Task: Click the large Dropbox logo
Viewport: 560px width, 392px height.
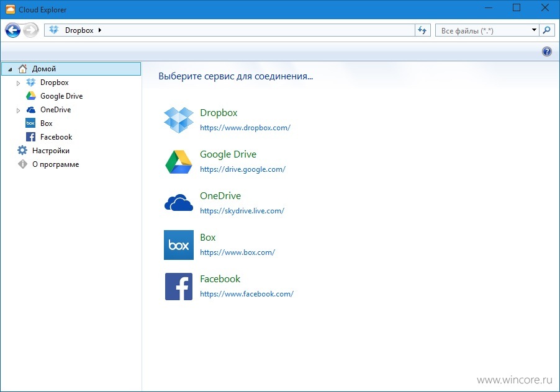Action: pyautogui.click(x=179, y=120)
